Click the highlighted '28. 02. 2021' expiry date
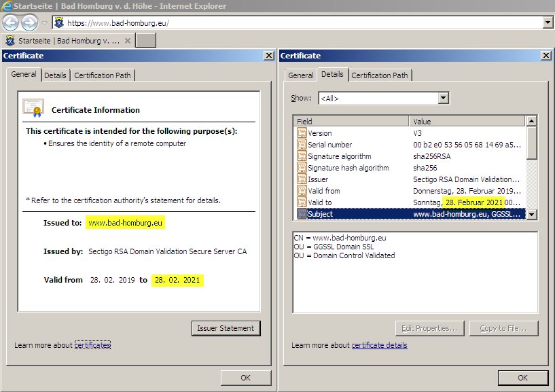The image size is (555, 392). pyautogui.click(x=177, y=280)
